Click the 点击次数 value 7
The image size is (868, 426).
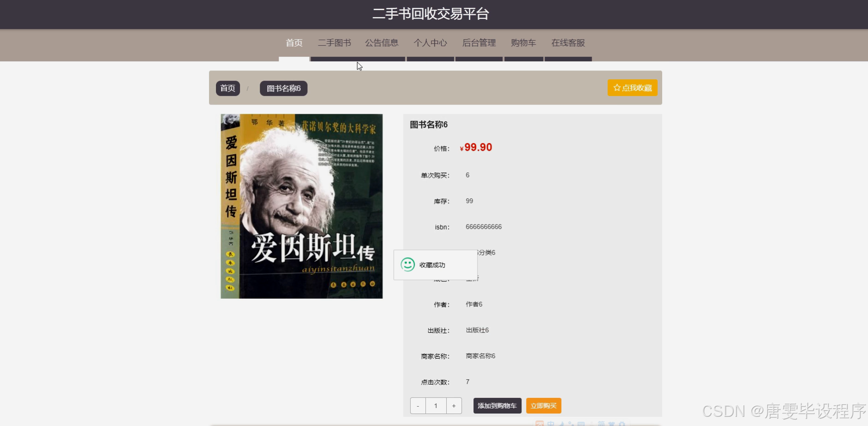point(467,382)
